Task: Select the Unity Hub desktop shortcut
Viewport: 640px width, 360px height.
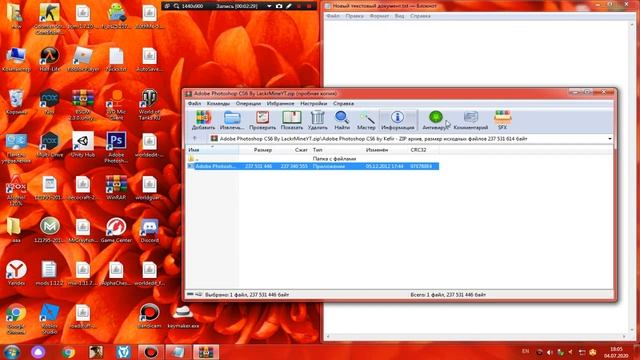Action: pos(83,144)
